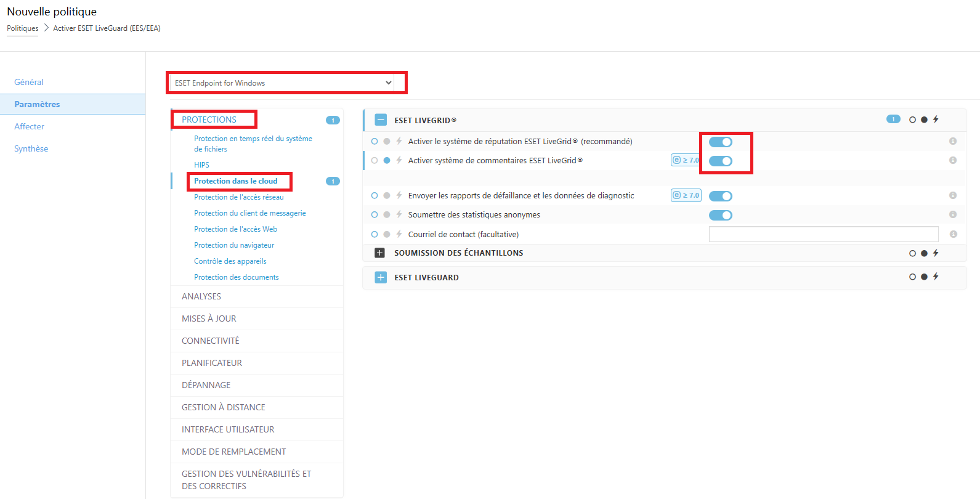Select Apply dot for LiveGrid reputation row
The height and width of the screenshot is (499, 980).
click(387, 141)
